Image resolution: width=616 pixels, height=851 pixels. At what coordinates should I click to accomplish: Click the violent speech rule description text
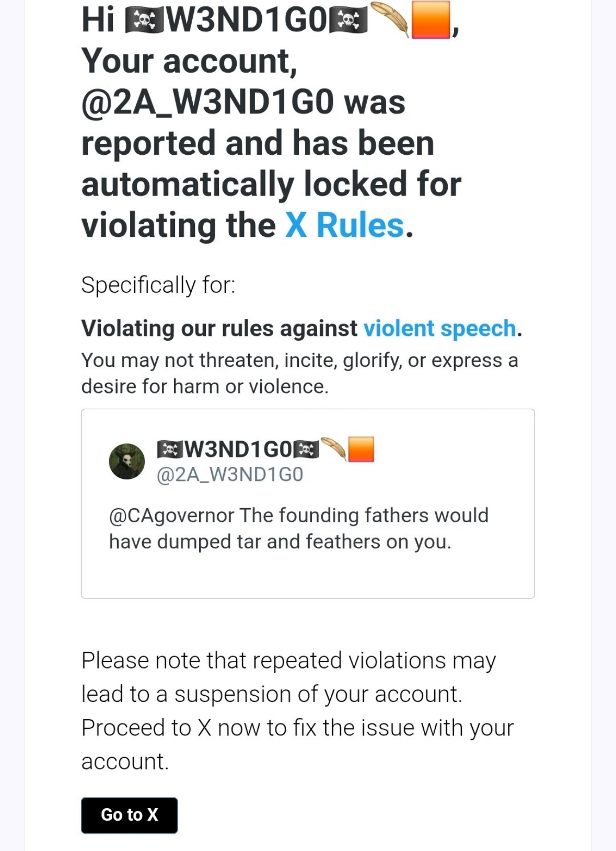pos(299,373)
